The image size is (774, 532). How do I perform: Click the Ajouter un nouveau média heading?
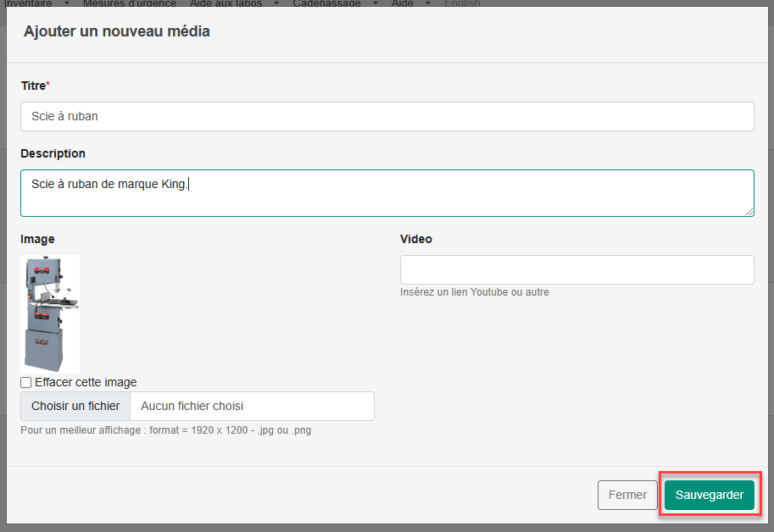[x=117, y=32]
